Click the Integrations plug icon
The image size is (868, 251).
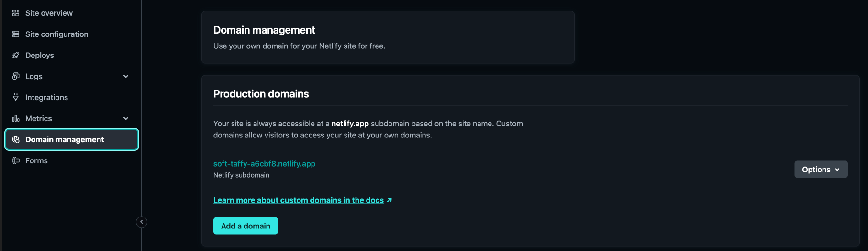(16, 97)
